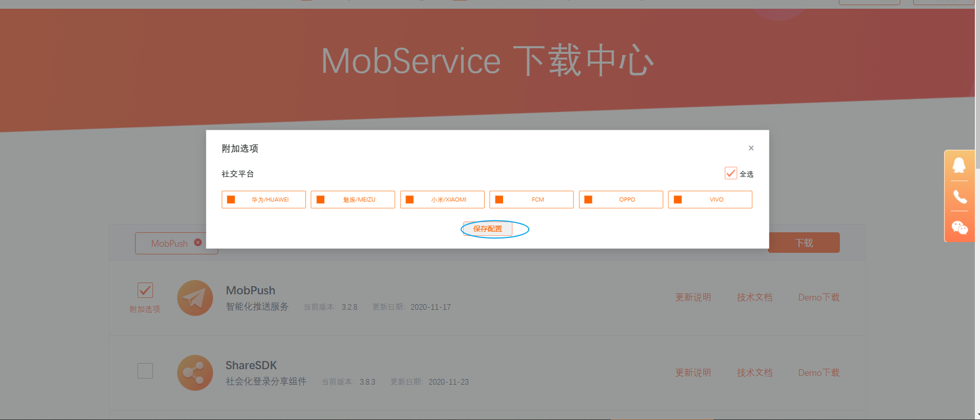Toggle the OPPO platform option
Viewport: 980px width, 420px height.
tap(621, 199)
